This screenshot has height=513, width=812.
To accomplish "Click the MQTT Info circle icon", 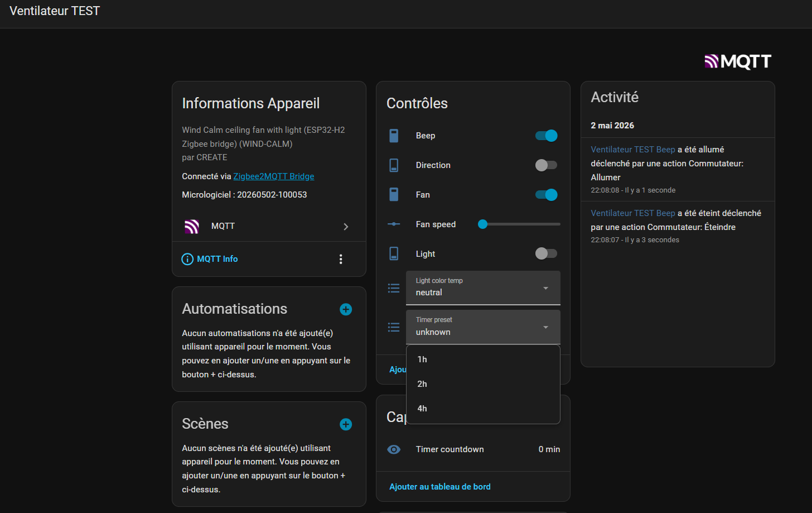I will pyautogui.click(x=187, y=259).
